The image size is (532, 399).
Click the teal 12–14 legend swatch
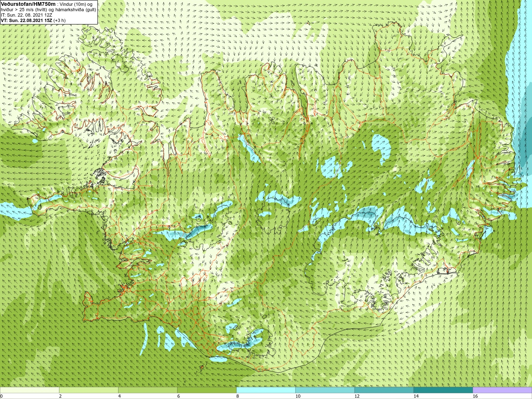(x=384, y=390)
